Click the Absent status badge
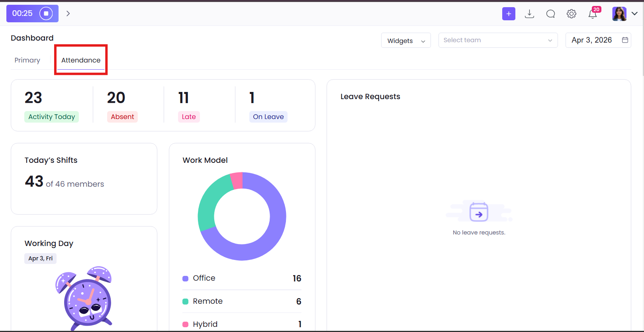 [x=122, y=117]
